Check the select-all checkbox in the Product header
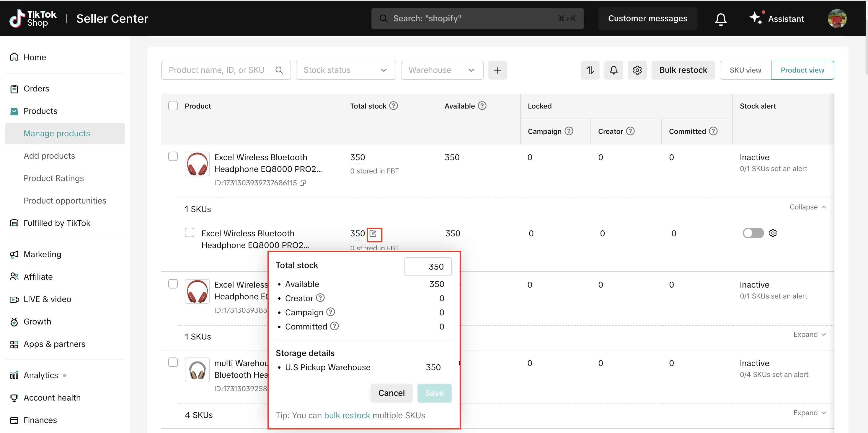 coord(173,106)
